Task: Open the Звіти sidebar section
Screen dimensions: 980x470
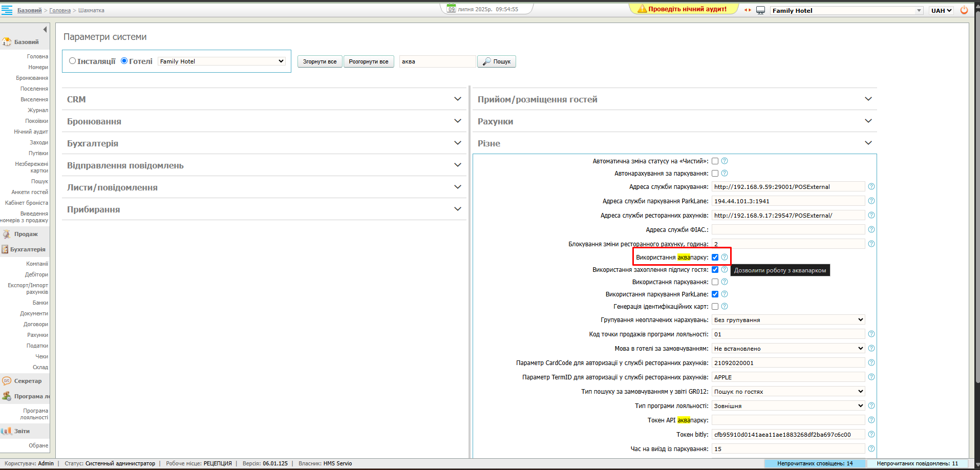Action: 22,431
